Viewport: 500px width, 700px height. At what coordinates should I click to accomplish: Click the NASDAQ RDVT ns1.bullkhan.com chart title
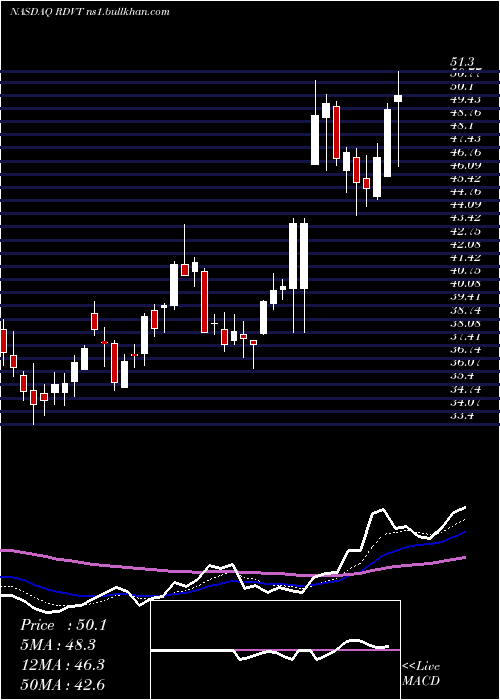click(x=89, y=12)
